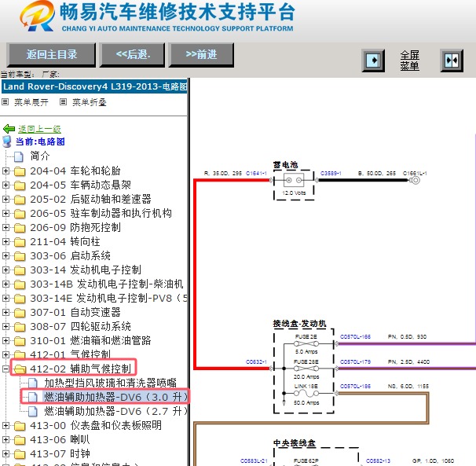Click folder icon of 206-05 驻车制动器
The width and height of the screenshot is (476, 466).
tap(20, 214)
